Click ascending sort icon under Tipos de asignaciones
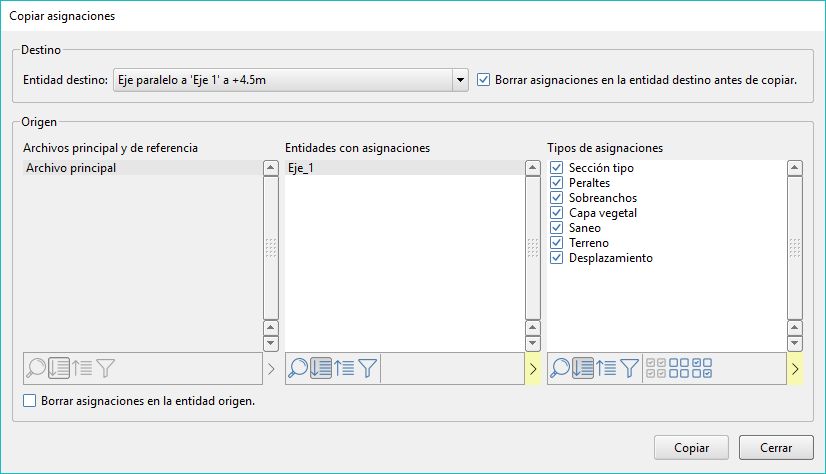826x474 pixels. pos(607,368)
